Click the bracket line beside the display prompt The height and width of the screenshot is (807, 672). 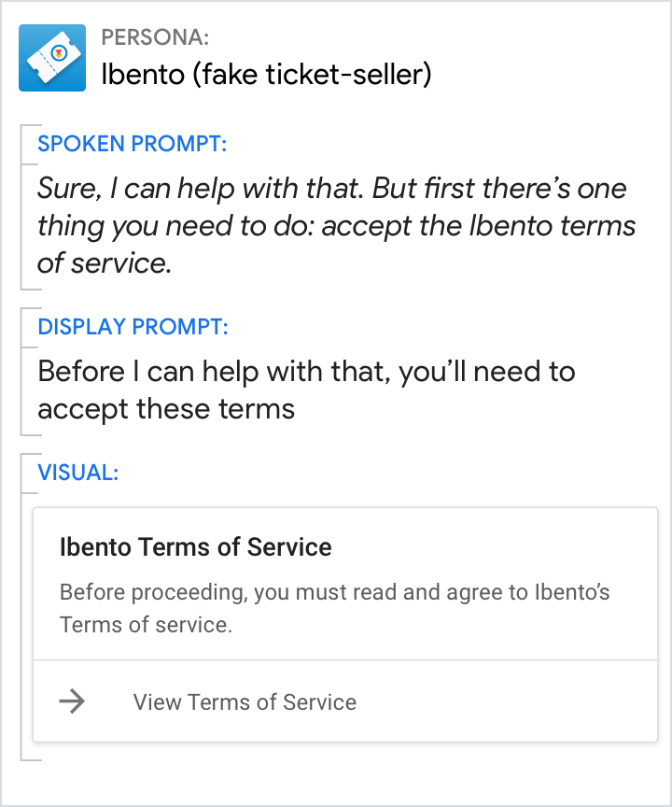pyautogui.click(x=21, y=372)
